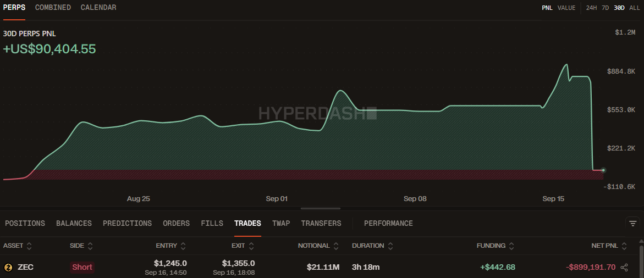Click the Short side badge
Viewport: 644px width, 278px height.
coord(82,268)
